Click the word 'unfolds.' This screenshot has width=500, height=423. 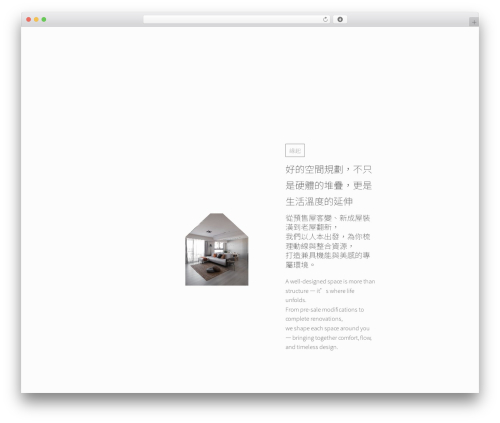point(296,300)
